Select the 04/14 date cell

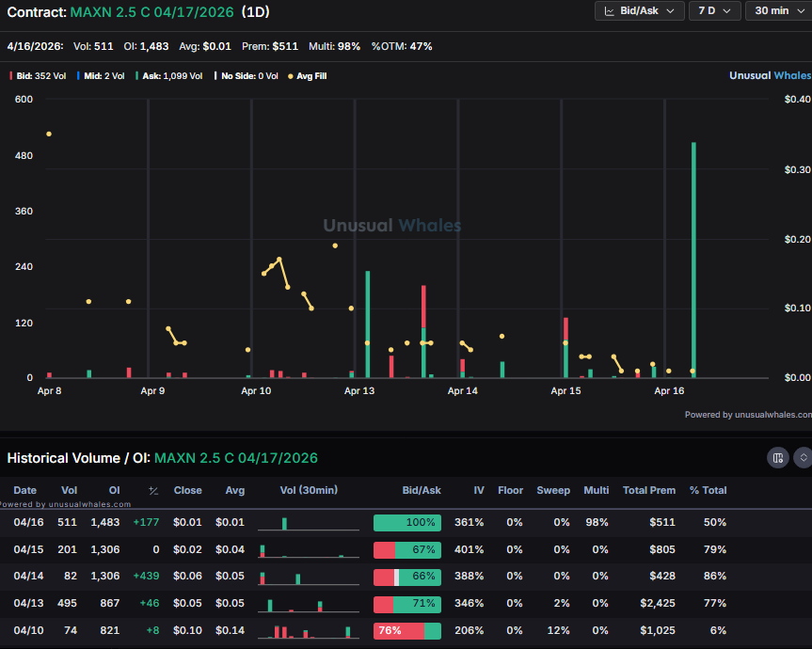tap(29, 576)
